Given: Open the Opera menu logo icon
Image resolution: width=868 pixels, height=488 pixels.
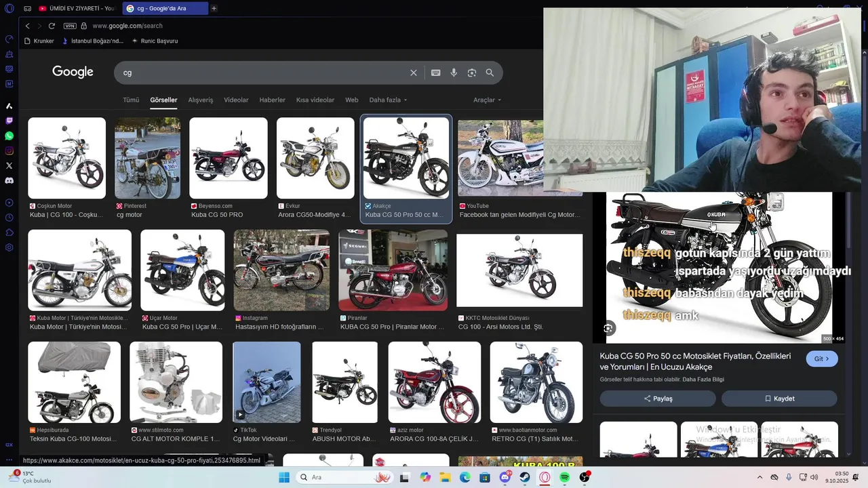Looking at the screenshot, I should click(x=9, y=9).
